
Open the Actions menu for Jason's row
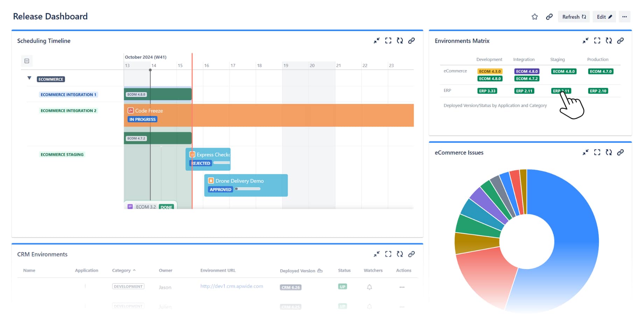[401, 287]
